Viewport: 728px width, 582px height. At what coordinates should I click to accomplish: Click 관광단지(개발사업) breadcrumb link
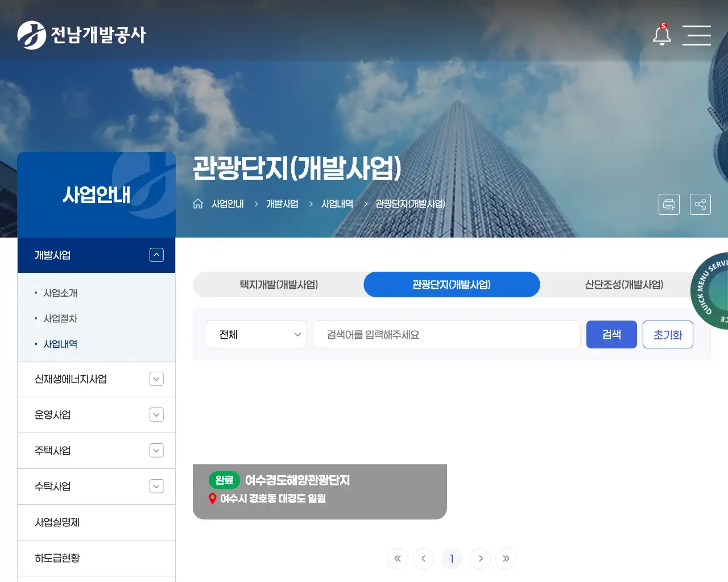(411, 203)
